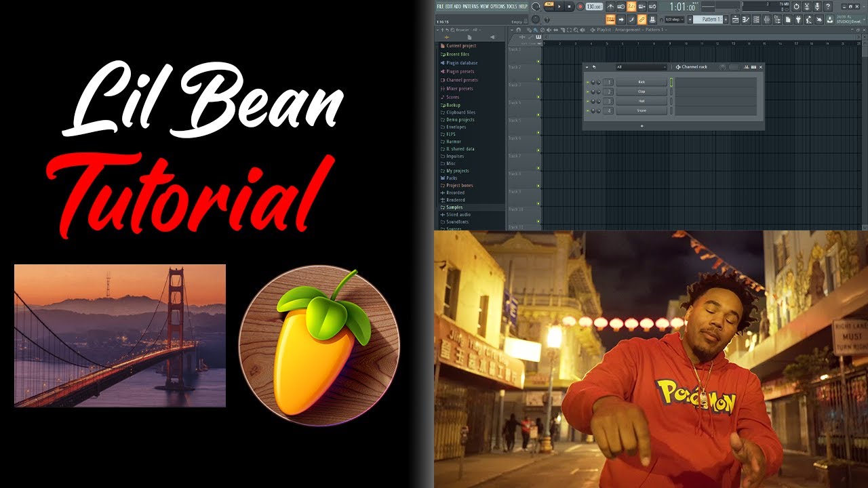Image resolution: width=868 pixels, height=488 pixels.
Task: Click the Channel rack graph editor icon
Action: click(746, 67)
